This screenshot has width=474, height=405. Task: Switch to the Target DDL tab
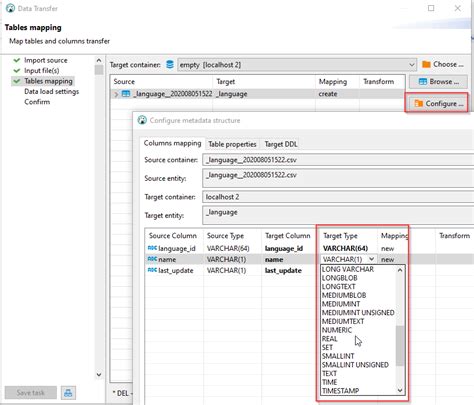point(281,144)
